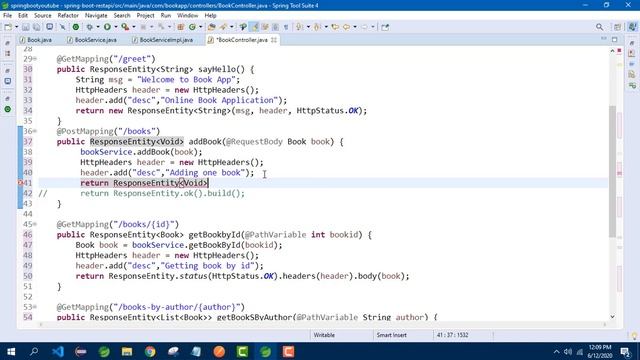Viewport: 640px width, 360px height.
Task: Open the Back navigation history dropdown
Action: [355, 27]
